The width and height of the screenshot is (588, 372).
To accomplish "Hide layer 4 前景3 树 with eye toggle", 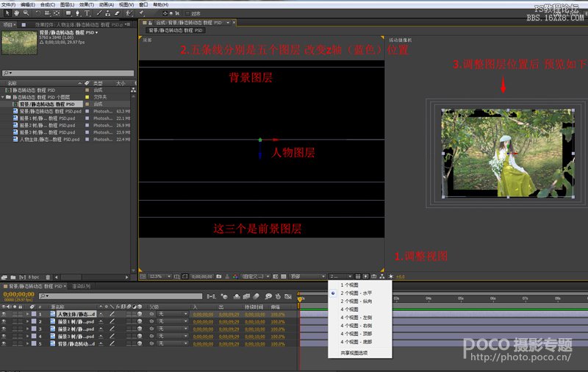I will click(x=4, y=336).
